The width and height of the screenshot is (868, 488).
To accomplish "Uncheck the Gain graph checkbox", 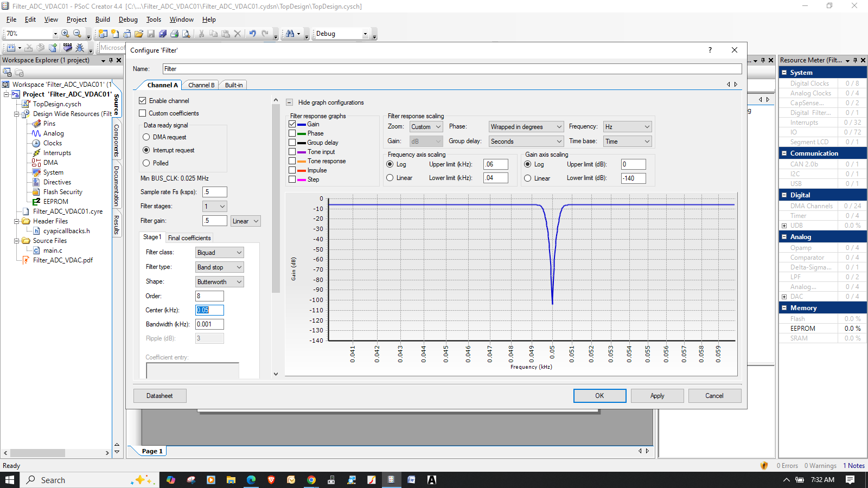I will (292, 124).
